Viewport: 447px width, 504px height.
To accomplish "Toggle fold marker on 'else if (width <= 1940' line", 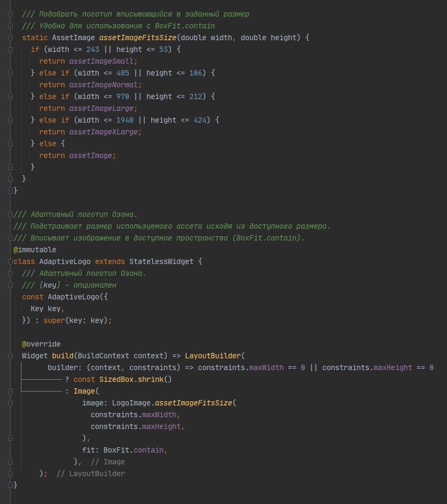I will click(10, 120).
